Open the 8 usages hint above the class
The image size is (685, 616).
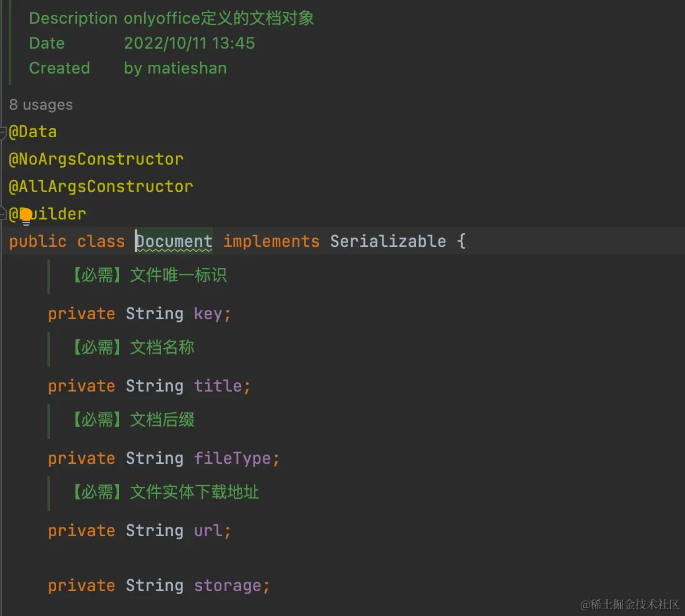(x=41, y=105)
